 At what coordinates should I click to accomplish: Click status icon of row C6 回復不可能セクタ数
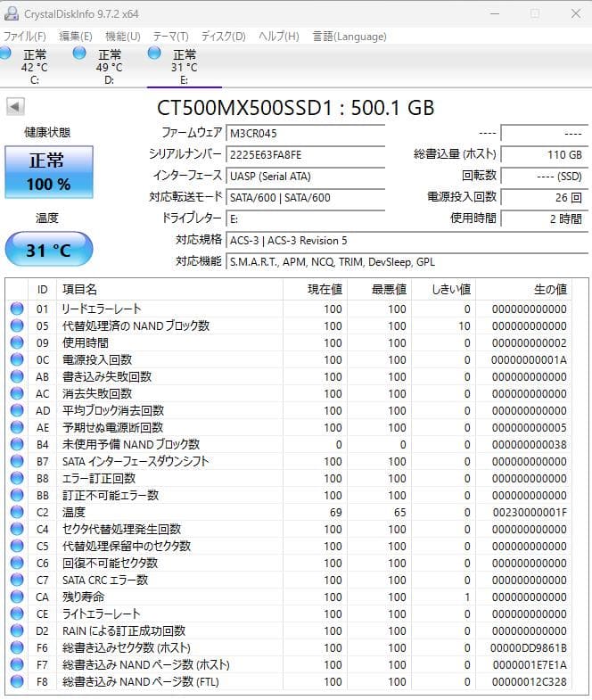(17, 563)
